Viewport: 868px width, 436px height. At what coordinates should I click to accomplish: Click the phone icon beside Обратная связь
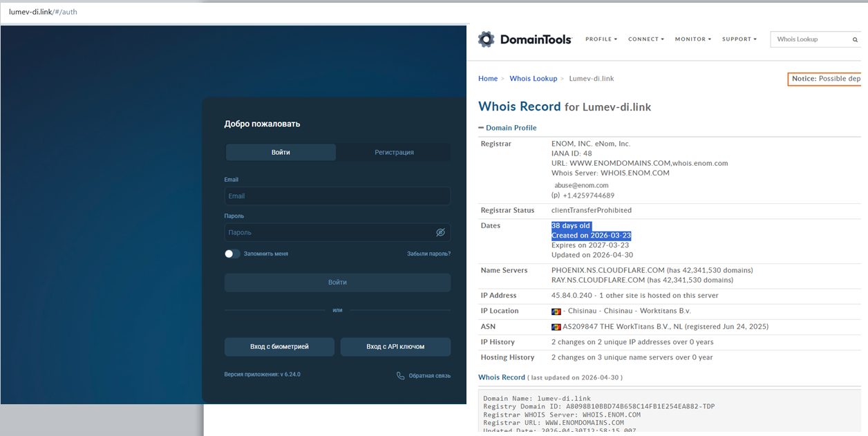401,376
